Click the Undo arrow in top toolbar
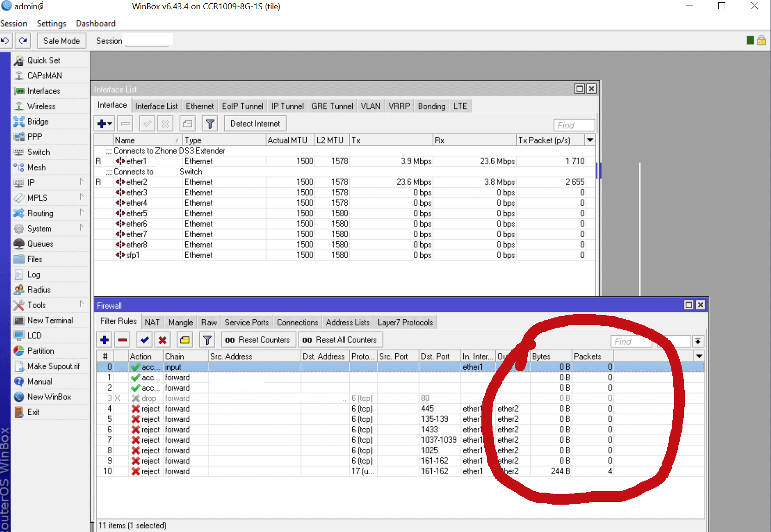Viewport: 771px width, 532px height. point(6,41)
